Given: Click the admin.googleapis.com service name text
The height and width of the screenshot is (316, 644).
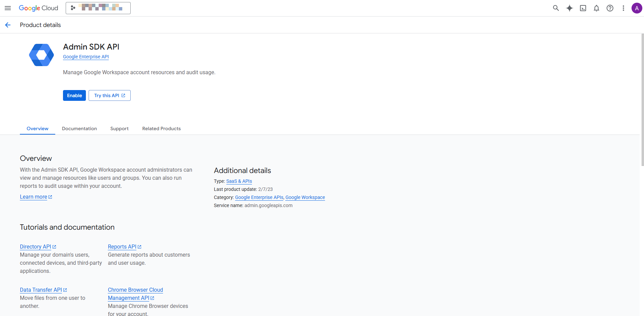Looking at the screenshot, I should [268, 205].
